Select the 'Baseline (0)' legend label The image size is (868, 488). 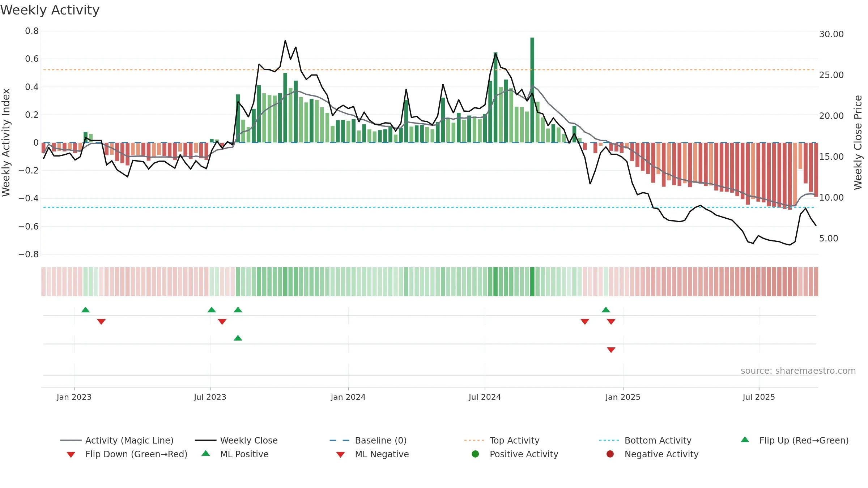click(381, 440)
